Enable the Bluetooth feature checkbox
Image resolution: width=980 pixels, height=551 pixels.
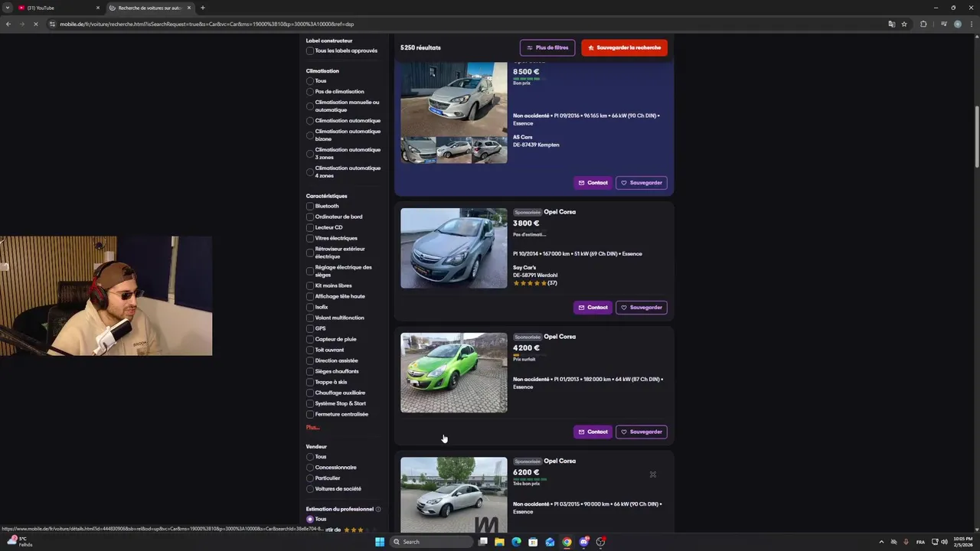(310, 206)
